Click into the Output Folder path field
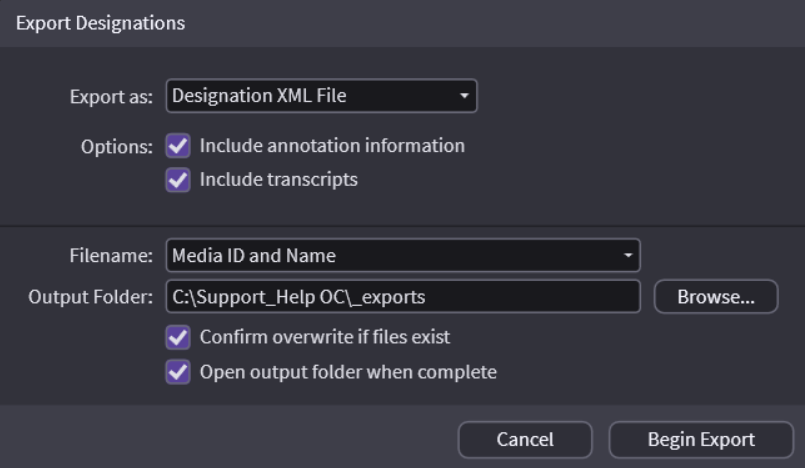 [x=400, y=296]
